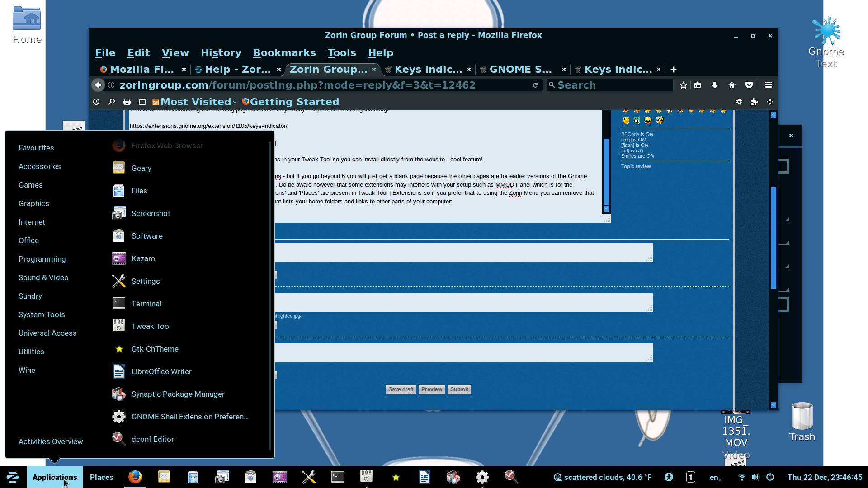The height and width of the screenshot is (488, 868).
Task: Click the Preview button below the form
Action: 431,389
